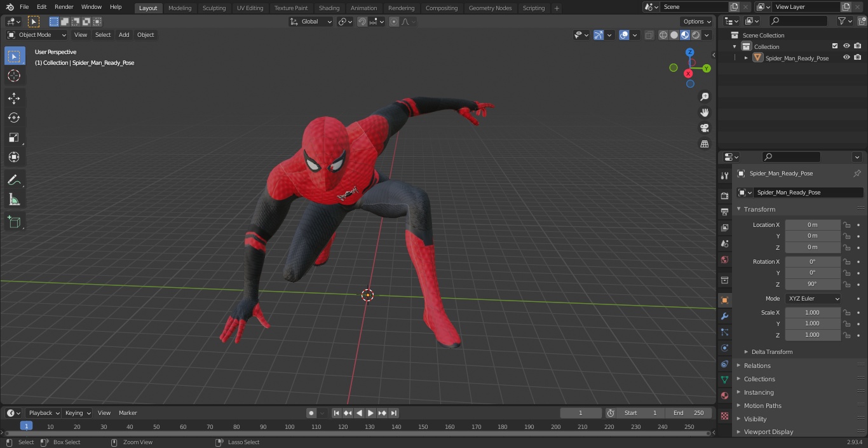Switch orthographic perspective grid icon
The width and height of the screenshot is (868, 448).
click(x=704, y=144)
